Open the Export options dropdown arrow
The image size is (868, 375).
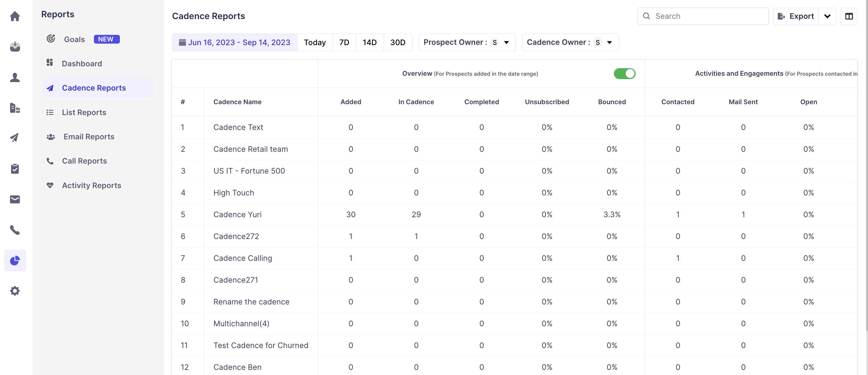(x=827, y=16)
